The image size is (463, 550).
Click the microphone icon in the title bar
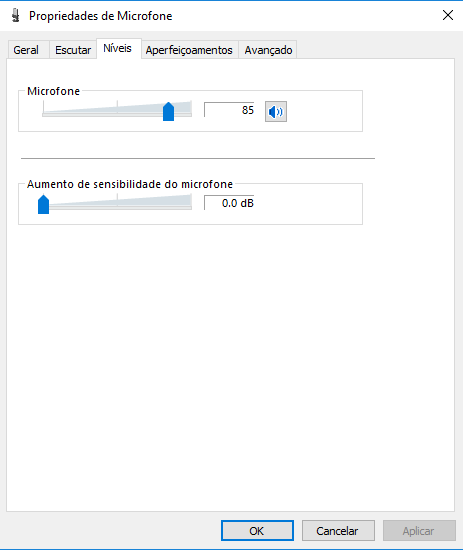(15, 16)
